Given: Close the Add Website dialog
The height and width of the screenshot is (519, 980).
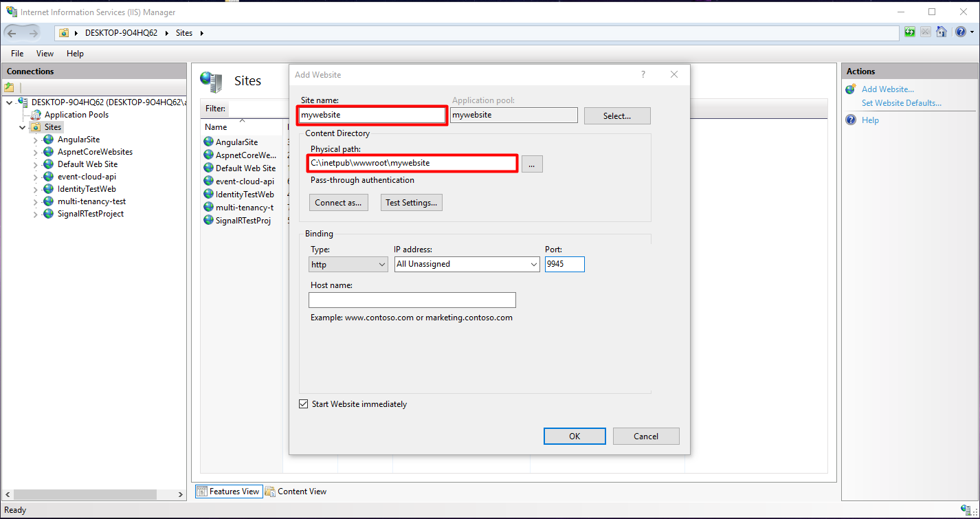Looking at the screenshot, I should (674, 74).
